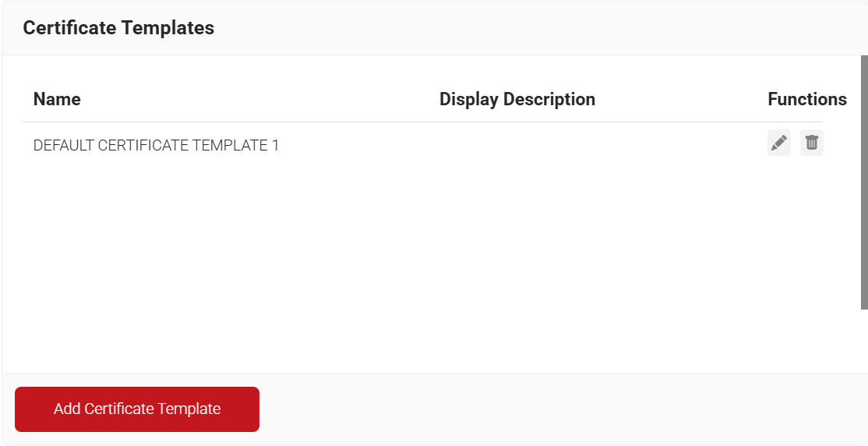Click the Display Description column header
The width and height of the screenshot is (868, 446).
tap(517, 99)
